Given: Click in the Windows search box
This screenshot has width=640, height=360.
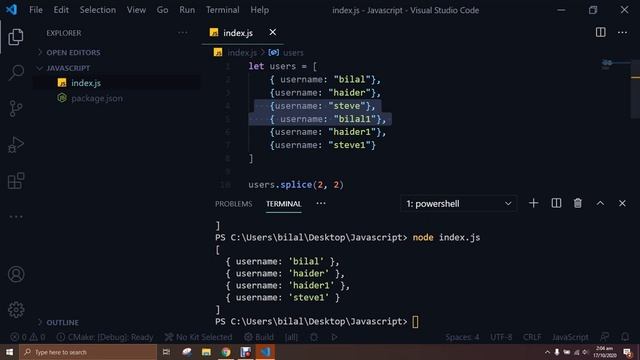Looking at the screenshot, I should click(88, 352).
